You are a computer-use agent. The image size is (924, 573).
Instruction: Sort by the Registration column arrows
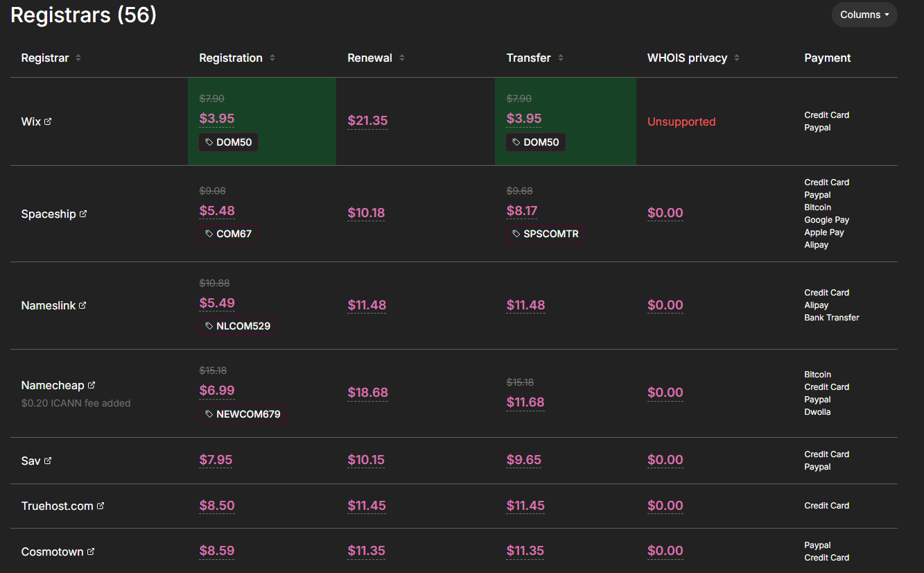272,58
